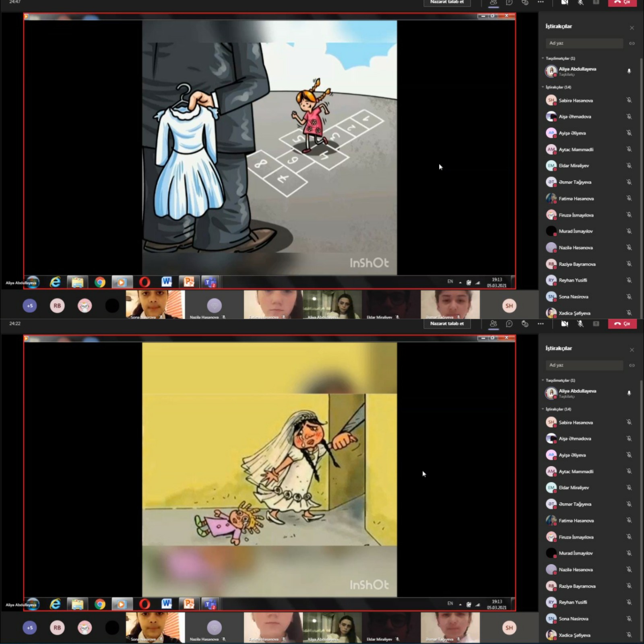The height and width of the screenshot is (644, 644).
Task: Click SH avatar in 24:22 meeting strip
Action: [x=509, y=627]
